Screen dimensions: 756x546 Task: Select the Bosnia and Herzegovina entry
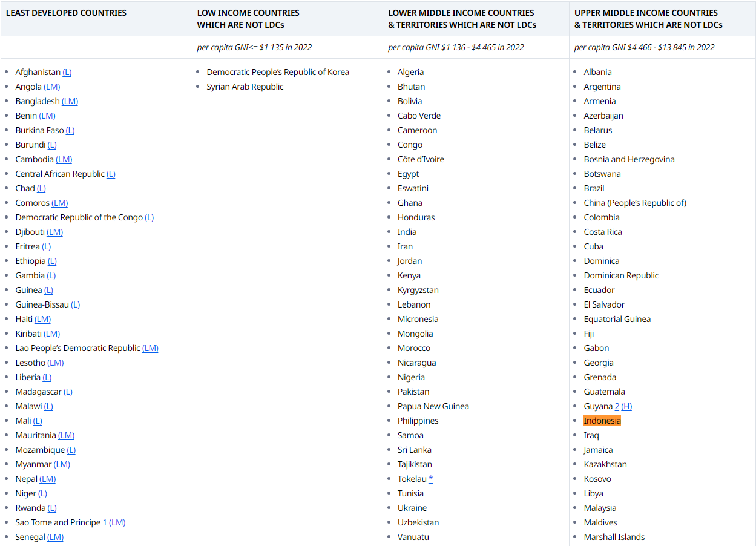pos(629,159)
